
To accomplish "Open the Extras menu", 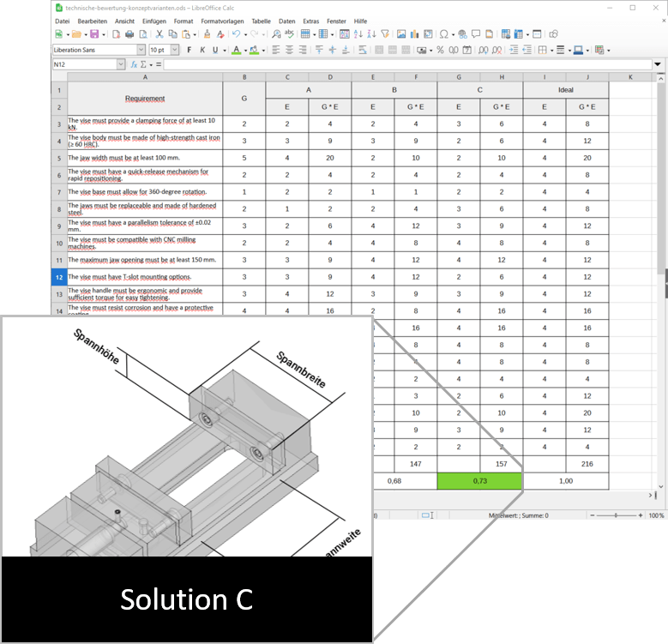I will (310, 21).
